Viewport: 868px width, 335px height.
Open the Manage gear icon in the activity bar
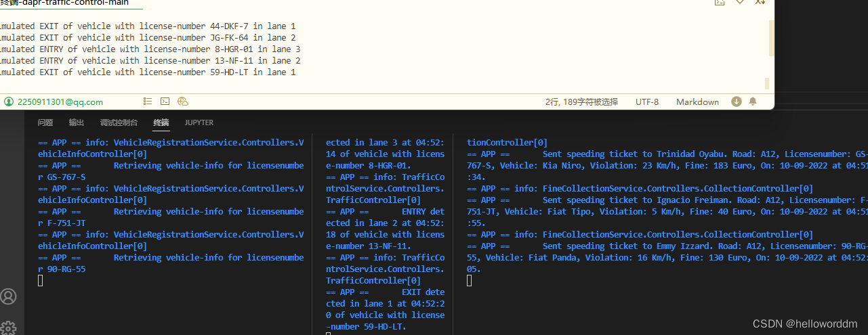pyautogui.click(x=9, y=328)
